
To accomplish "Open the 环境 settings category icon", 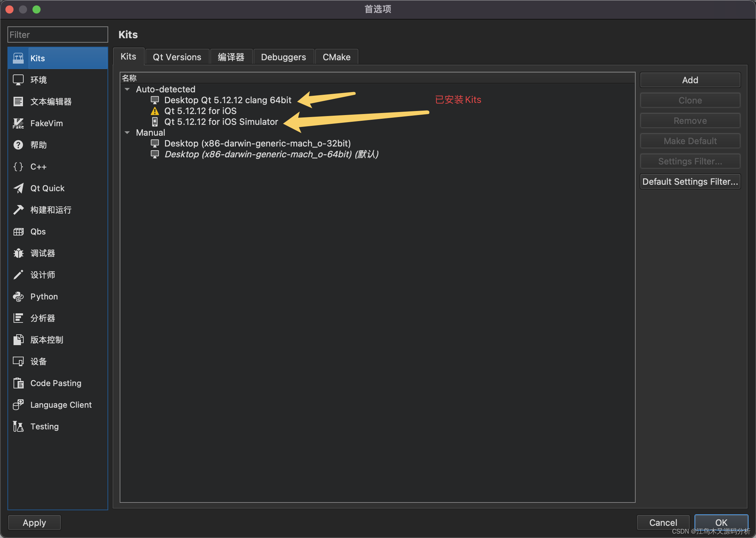I will pyautogui.click(x=18, y=80).
